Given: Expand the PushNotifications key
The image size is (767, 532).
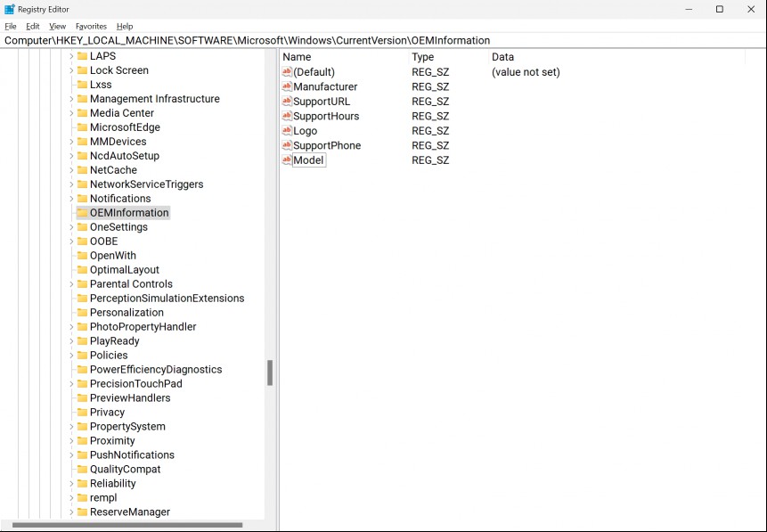Looking at the screenshot, I should coord(71,454).
